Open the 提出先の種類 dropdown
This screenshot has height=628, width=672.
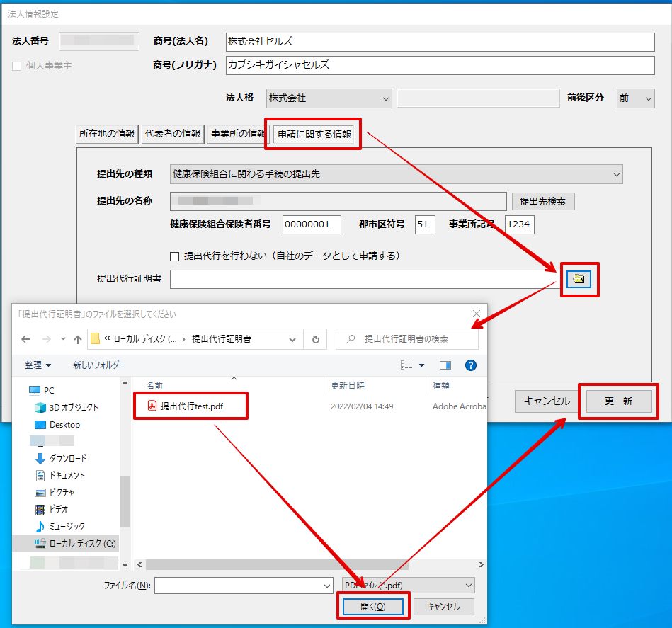[396, 174]
